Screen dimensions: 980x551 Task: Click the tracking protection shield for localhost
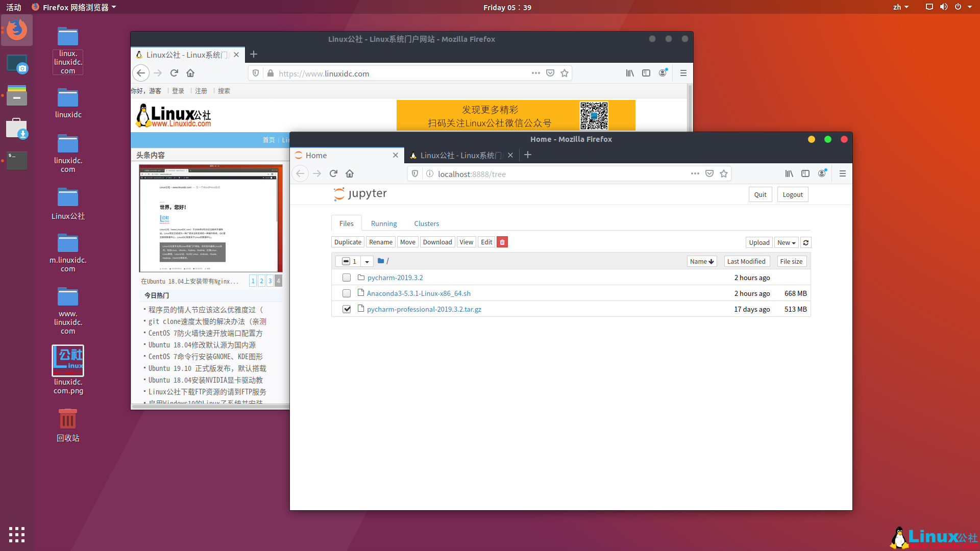coord(415,173)
